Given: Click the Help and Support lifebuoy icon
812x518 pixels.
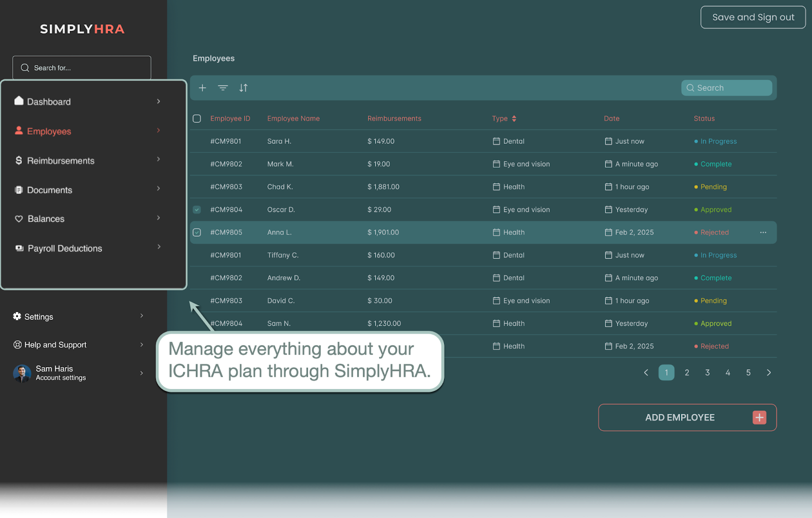Looking at the screenshot, I should [17, 345].
